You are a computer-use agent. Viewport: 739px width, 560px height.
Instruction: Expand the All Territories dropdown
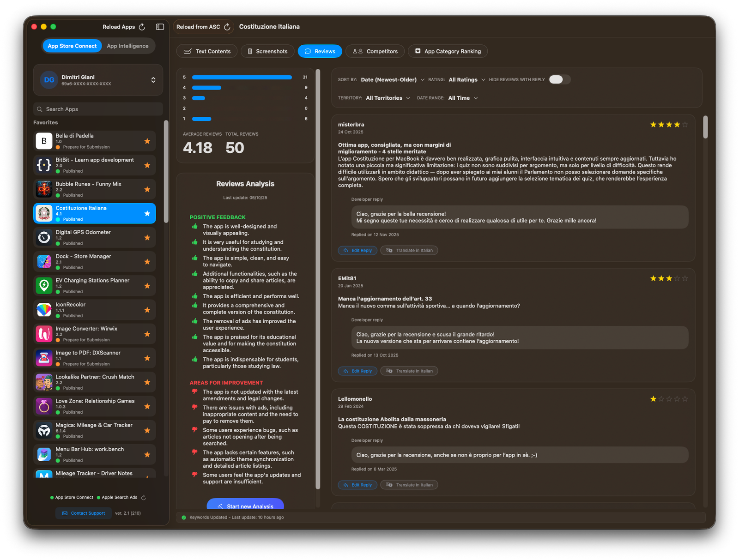[x=387, y=97]
